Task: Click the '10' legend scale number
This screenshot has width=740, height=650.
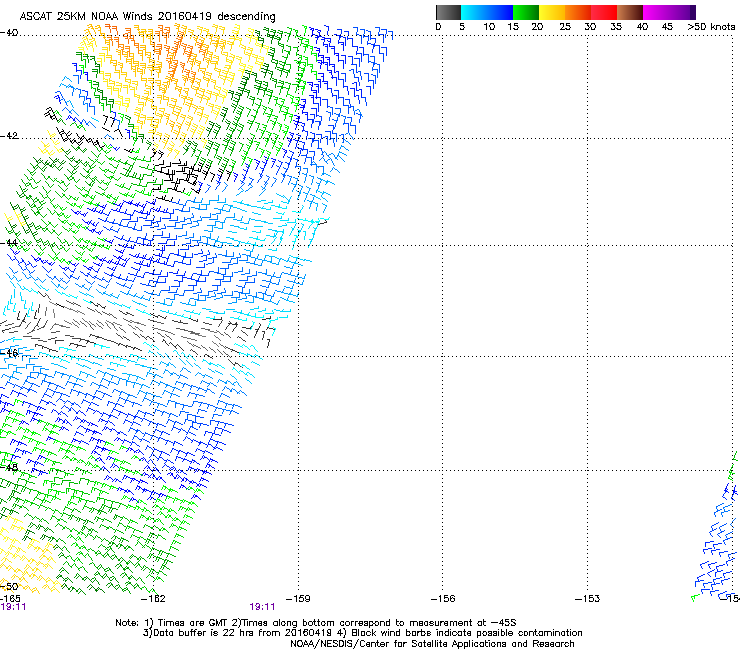Action: [x=489, y=27]
